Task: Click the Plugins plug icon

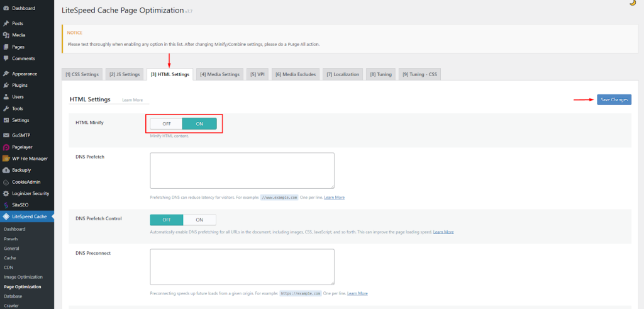Action: [x=6, y=86]
